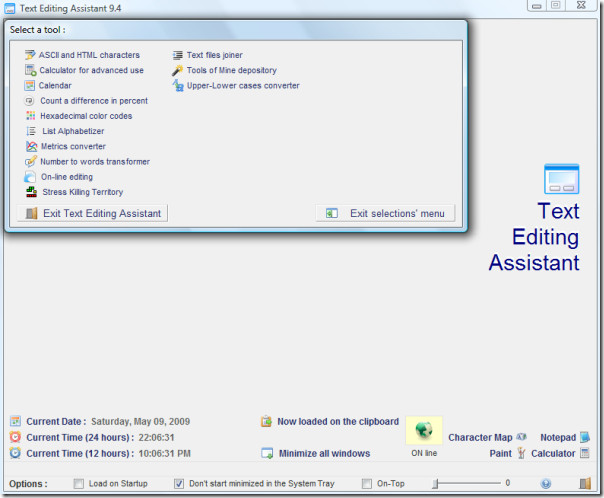Click the Exit Text Editing Assistant button
The height and width of the screenshot is (498, 604).
[92, 213]
